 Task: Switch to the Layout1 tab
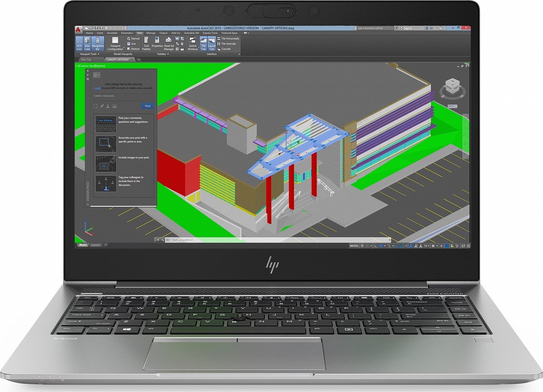pyautogui.click(x=96, y=245)
